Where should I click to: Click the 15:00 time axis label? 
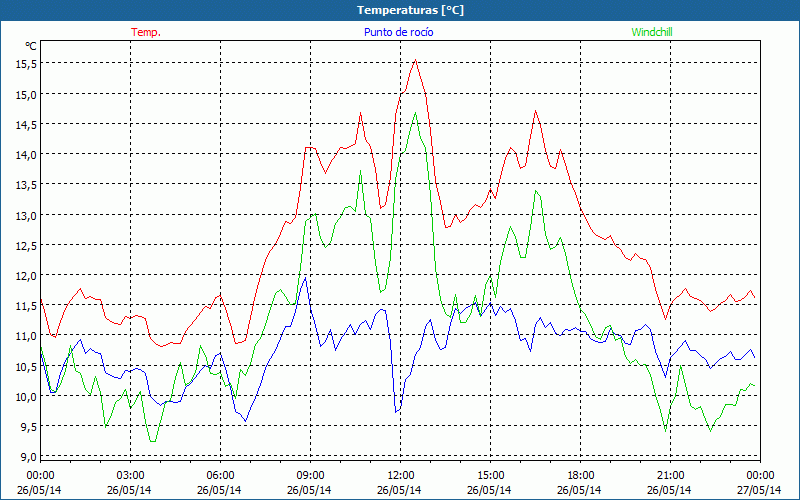coord(490,475)
